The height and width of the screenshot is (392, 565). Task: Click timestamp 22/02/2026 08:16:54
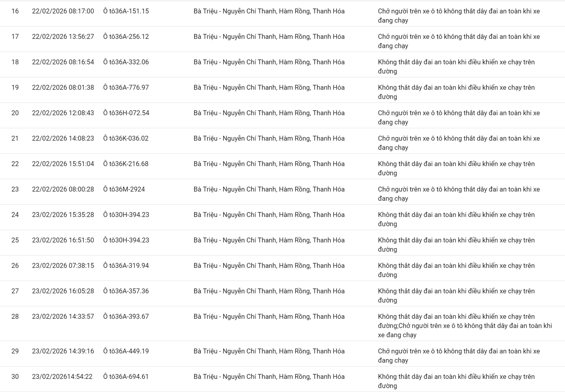pos(63,62)
